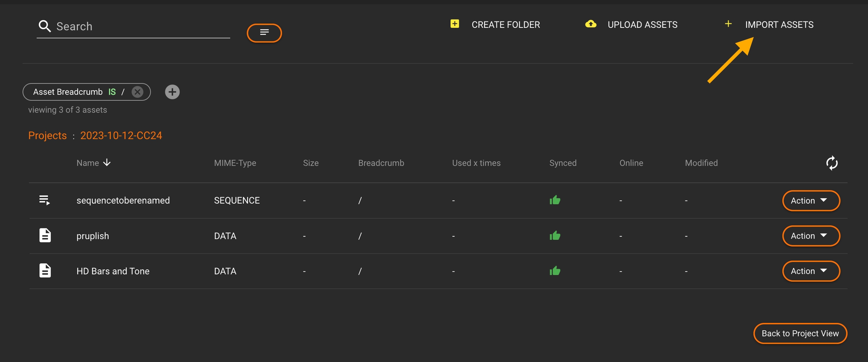This screenshot has width=868, height=362.
Task: Remove the Asset Breadcrumb filter chip
Action: point(138,92)
